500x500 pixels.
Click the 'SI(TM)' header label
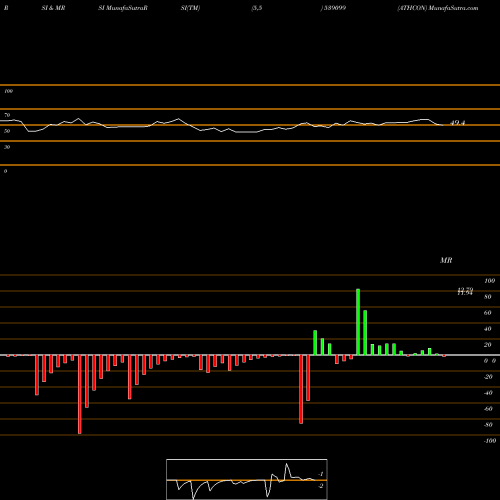190,8
